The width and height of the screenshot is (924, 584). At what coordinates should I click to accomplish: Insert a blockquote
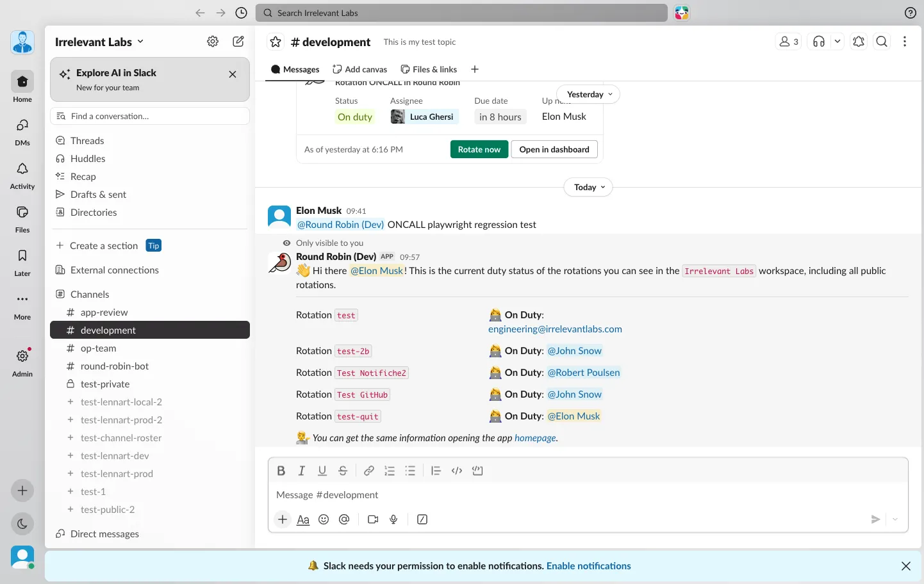(436, 471)
